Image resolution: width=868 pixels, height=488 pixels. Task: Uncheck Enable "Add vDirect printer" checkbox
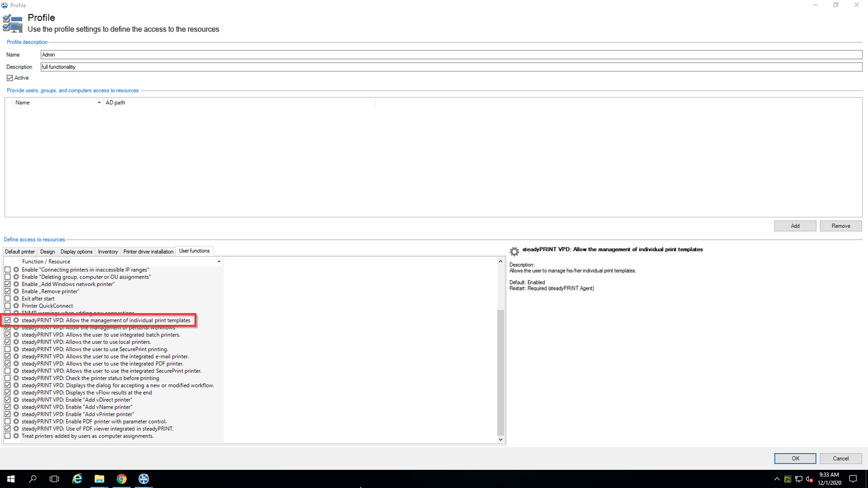[x=8, y=400]
